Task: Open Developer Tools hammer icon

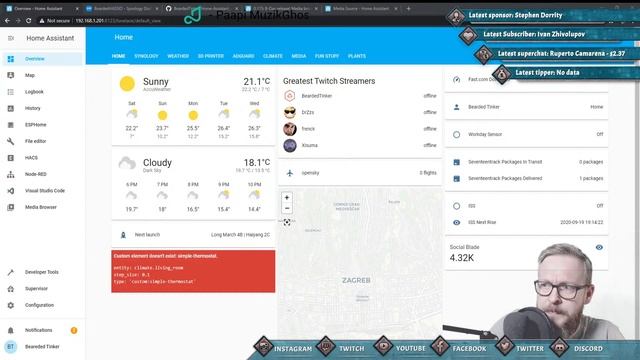Action: pyautogui.click(x=11, y=272)
